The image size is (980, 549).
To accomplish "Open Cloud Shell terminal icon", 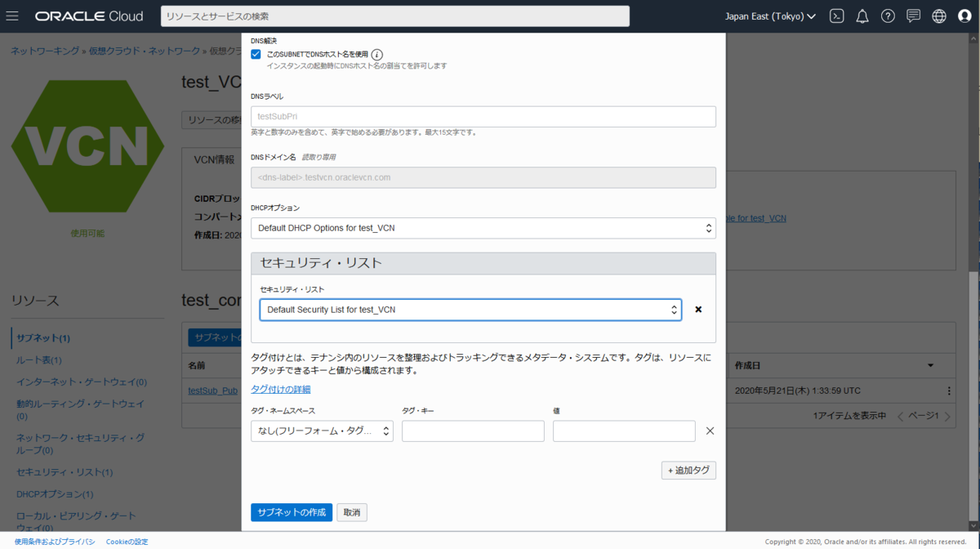I will click(x=836, y=16).
